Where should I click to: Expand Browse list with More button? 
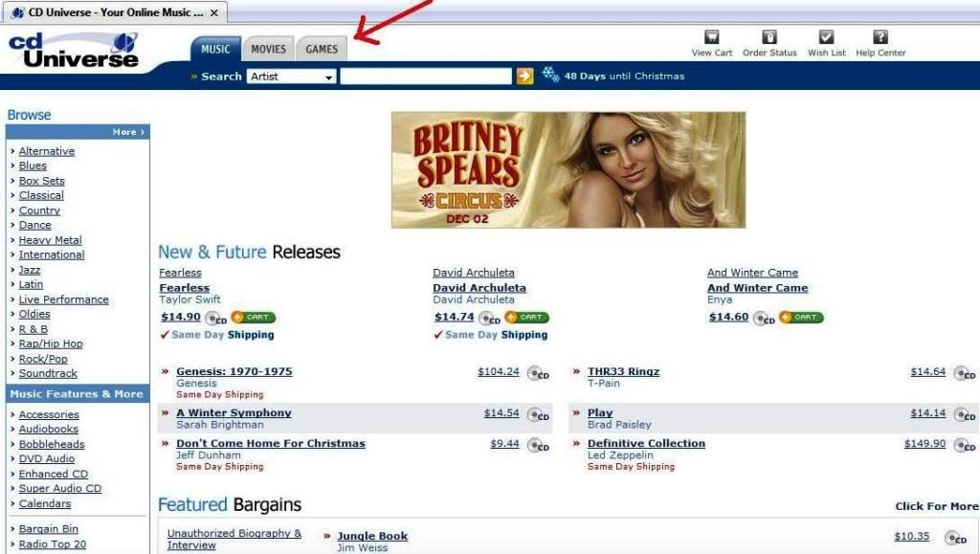(128, 132)
